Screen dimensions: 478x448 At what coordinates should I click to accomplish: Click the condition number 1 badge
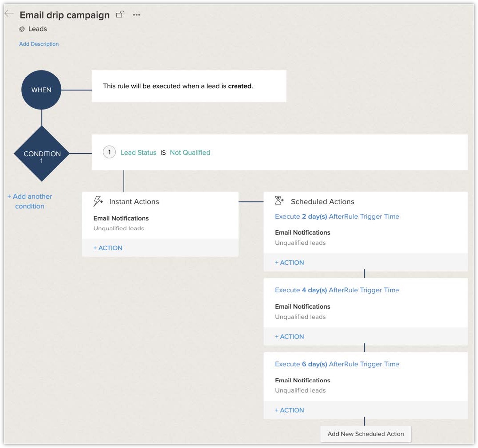click(x=109, y=153)
